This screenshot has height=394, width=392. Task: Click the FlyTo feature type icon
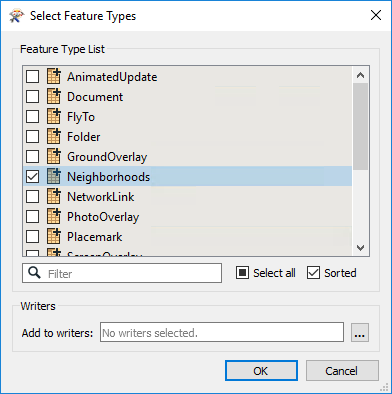pyautogui.click(x=54, y=116)
